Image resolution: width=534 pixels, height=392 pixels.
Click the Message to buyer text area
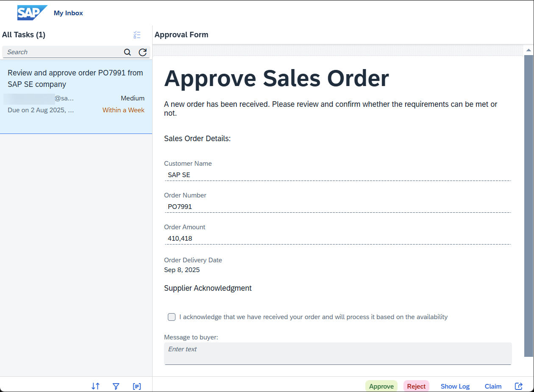[338, 353]
